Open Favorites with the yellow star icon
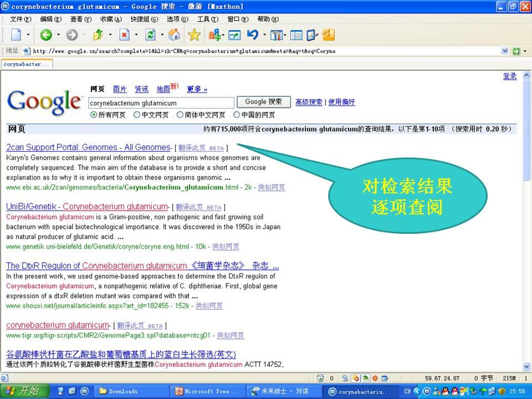This screenshot has width=532, height=399. pos(194,34)
